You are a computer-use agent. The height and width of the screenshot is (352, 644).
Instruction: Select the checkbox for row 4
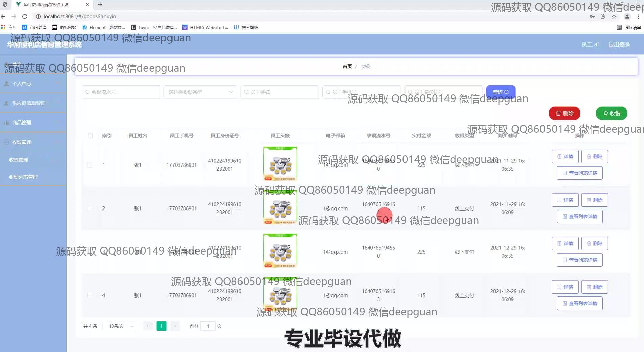pos(90,295)
